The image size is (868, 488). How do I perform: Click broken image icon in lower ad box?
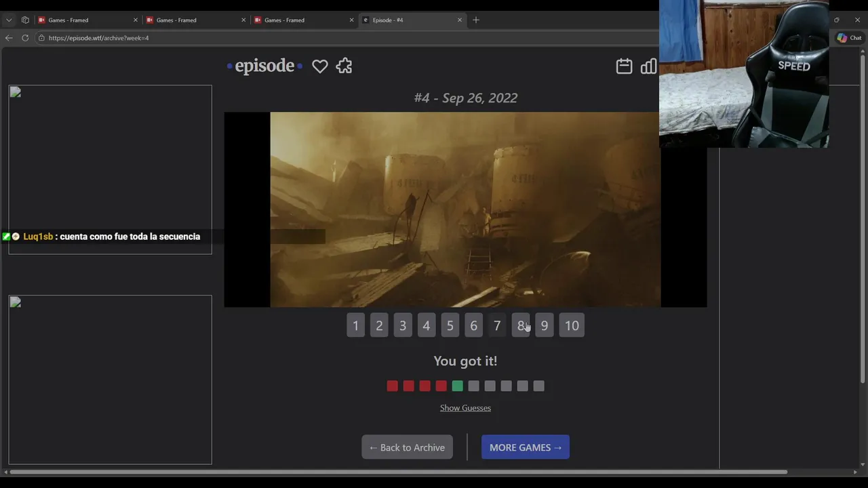[16, 303]
